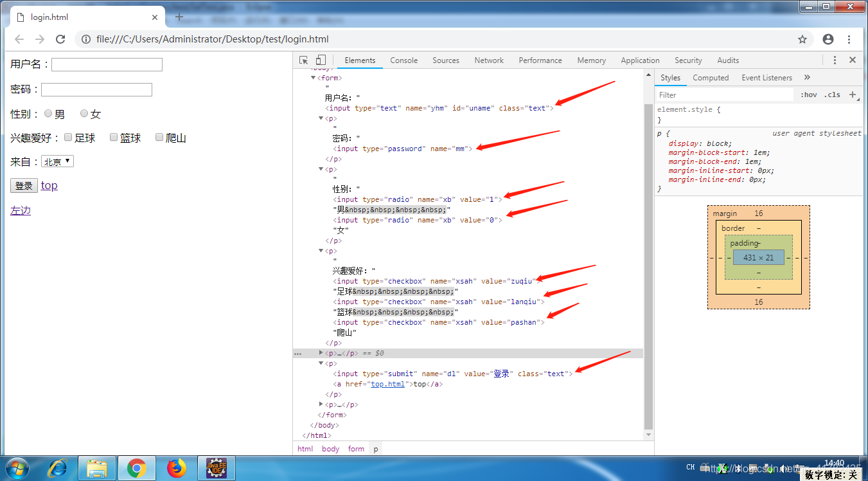This screenshot has width=868, height=481.
Task: Open top.html href link in Elements
Action: click(x=387, y=384)
